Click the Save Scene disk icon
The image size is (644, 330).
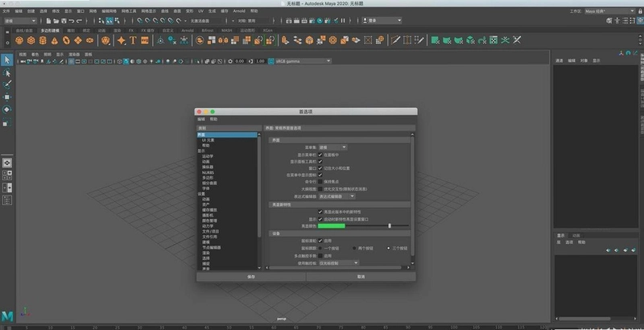[64, 20]
